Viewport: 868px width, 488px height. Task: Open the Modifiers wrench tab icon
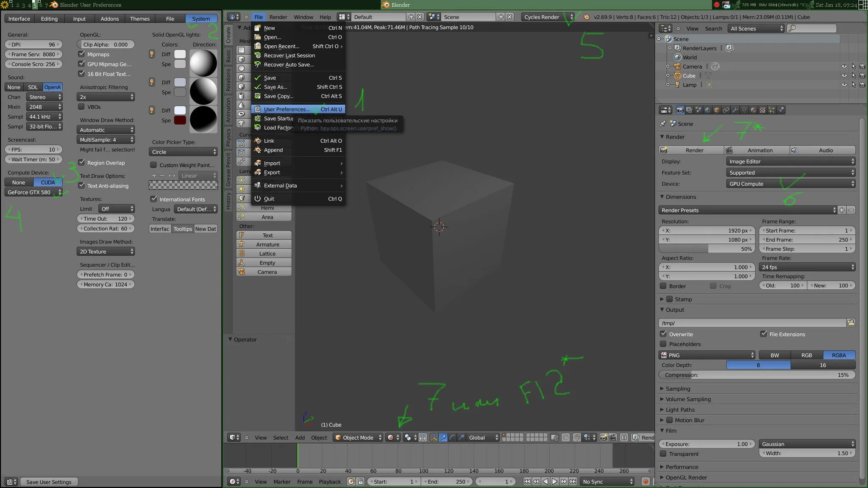click(x=735, y=110)
